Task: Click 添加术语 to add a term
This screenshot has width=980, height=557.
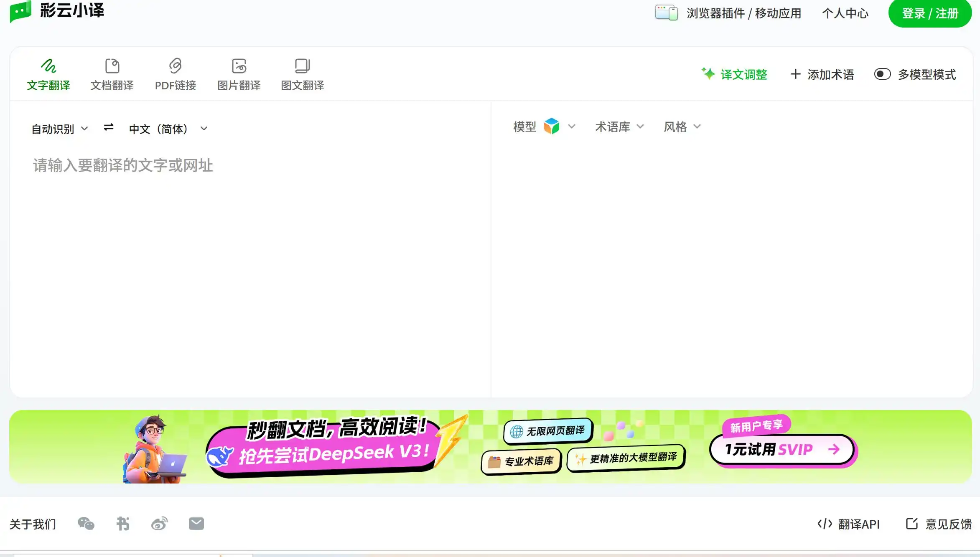Action: (x=822, y=74)
